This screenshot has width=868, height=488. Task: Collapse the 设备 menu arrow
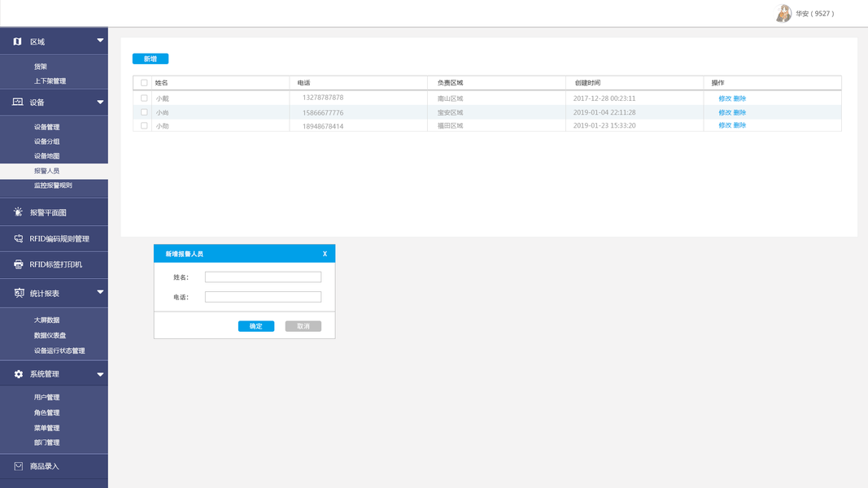[100, 102]
